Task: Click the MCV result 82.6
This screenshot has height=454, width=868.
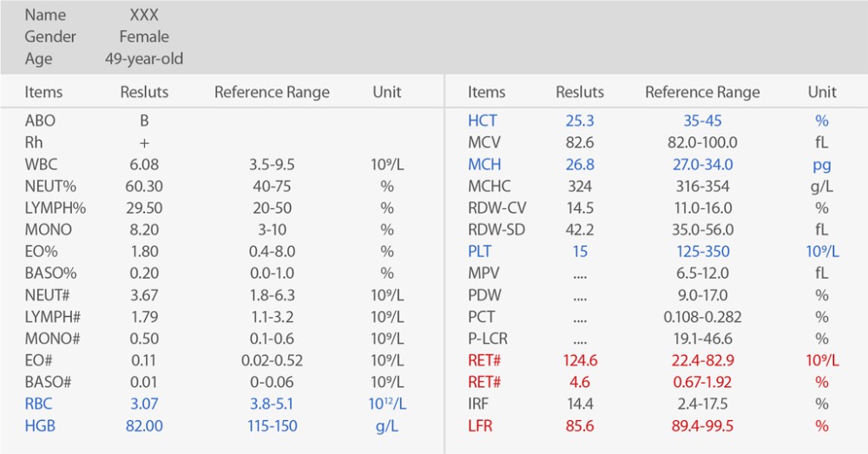Action: pos(580,142)
